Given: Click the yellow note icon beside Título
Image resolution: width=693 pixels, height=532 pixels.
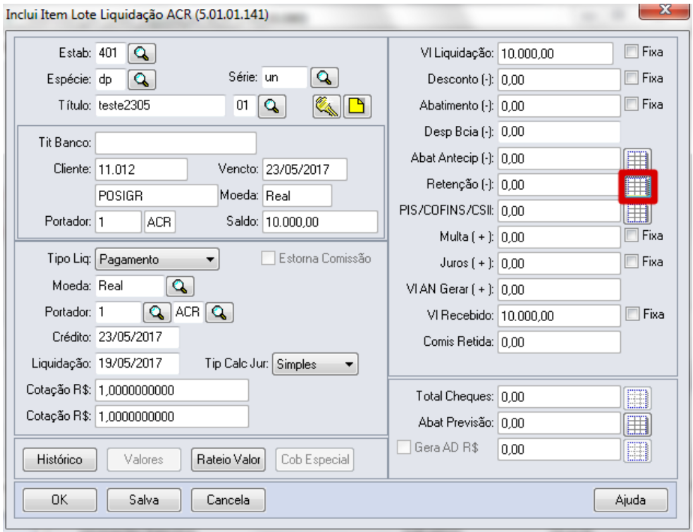Looking at the screenshot, I should pos(357,106).
